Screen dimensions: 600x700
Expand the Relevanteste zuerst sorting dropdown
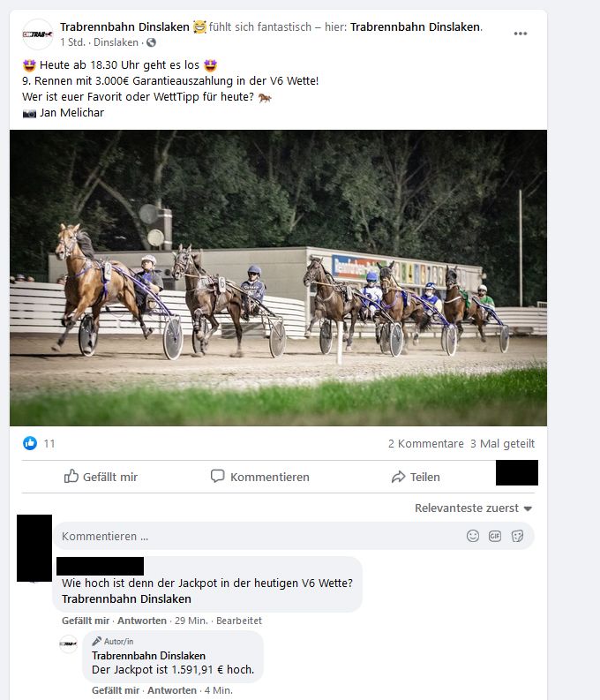[x=473, y=508]
